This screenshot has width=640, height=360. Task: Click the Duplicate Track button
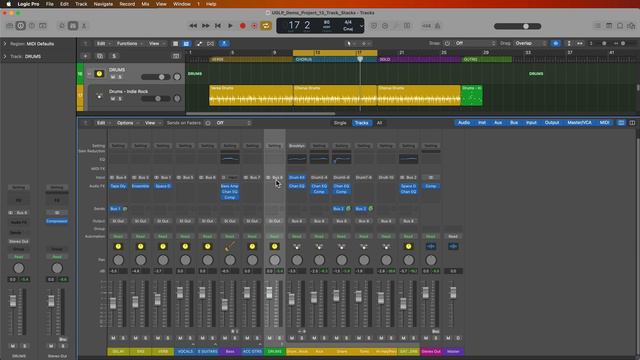coord(100,56)
